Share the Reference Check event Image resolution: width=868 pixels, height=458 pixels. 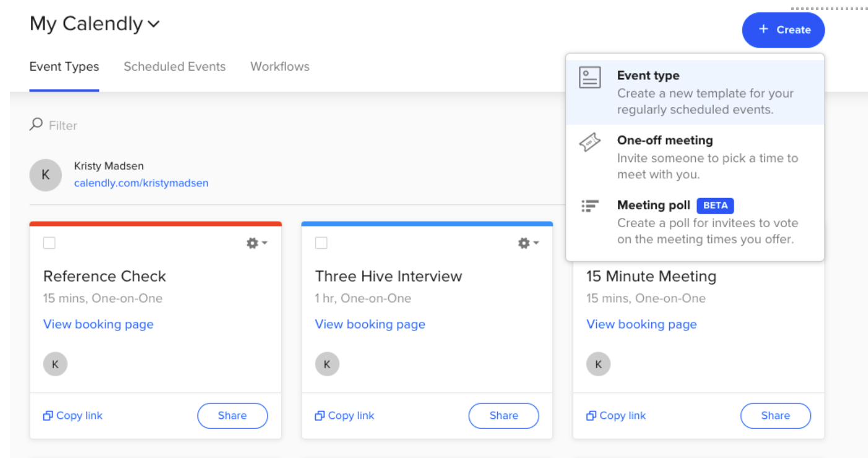pyautogui.click(x=233, y=416)
